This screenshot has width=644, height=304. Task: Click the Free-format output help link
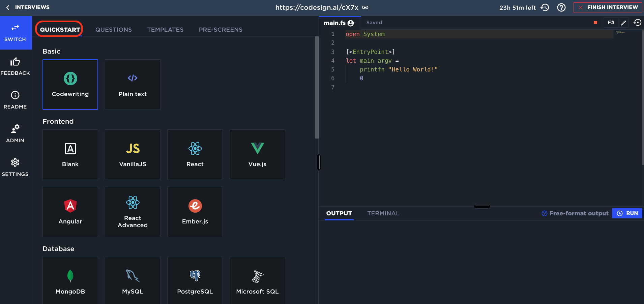click(575, 213)
